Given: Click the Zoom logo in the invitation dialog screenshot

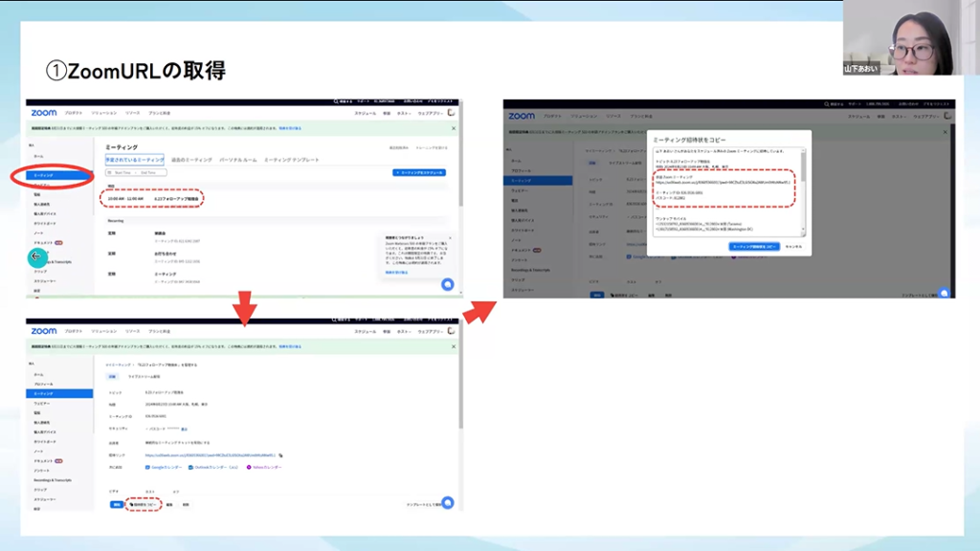Looking at the screenshot, I should pos(522,116).
